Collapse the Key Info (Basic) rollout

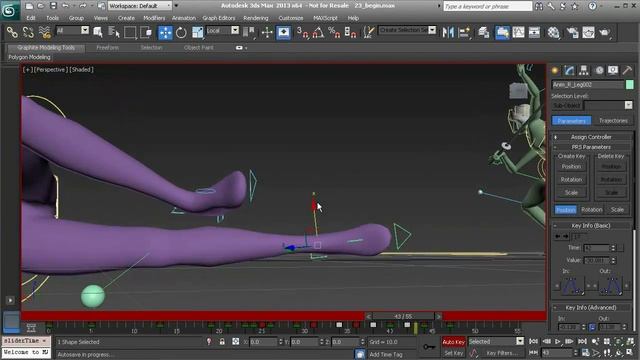coord(590,225)
